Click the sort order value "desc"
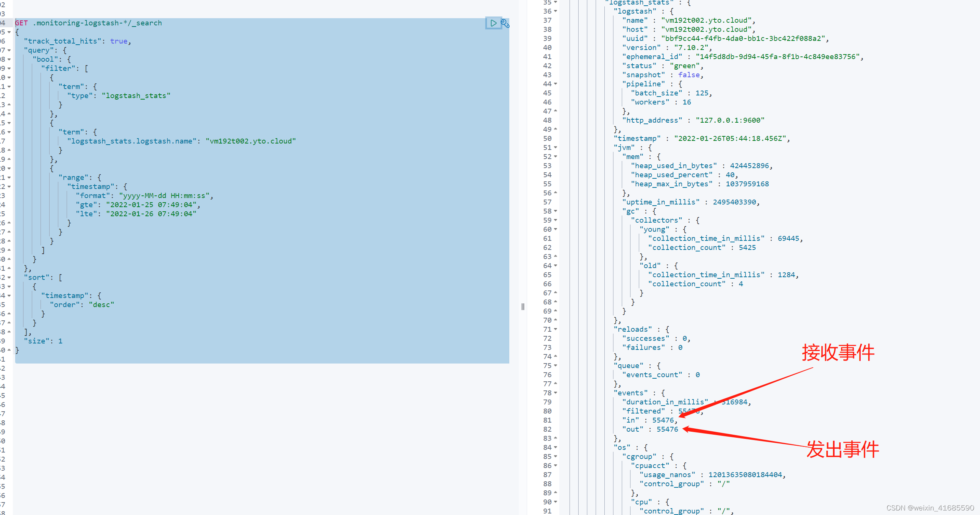 101,305
